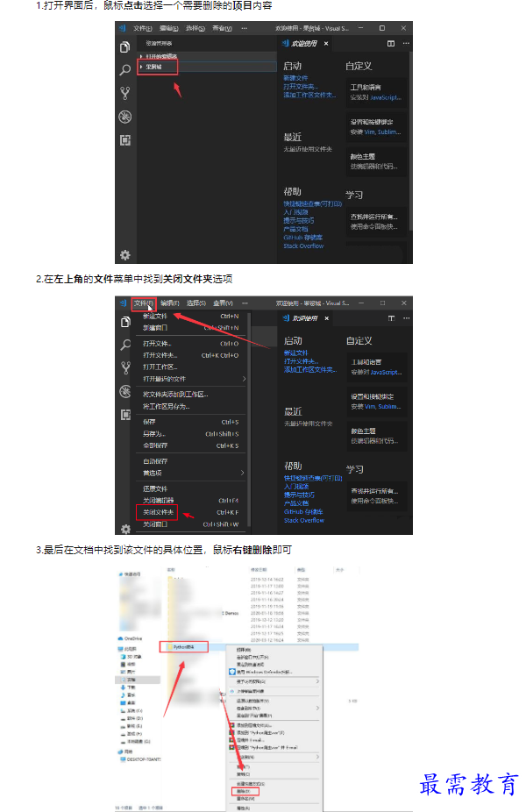Close 欢迎使用 tab in second VS Code screenshot
The image size is (526, 812).
point(327,318)
